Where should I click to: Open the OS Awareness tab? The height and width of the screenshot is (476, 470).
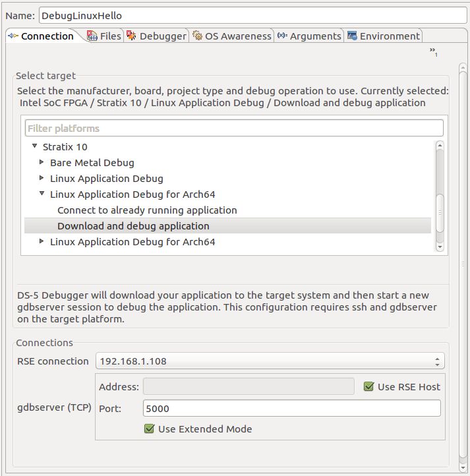click(x=231, y=36)
